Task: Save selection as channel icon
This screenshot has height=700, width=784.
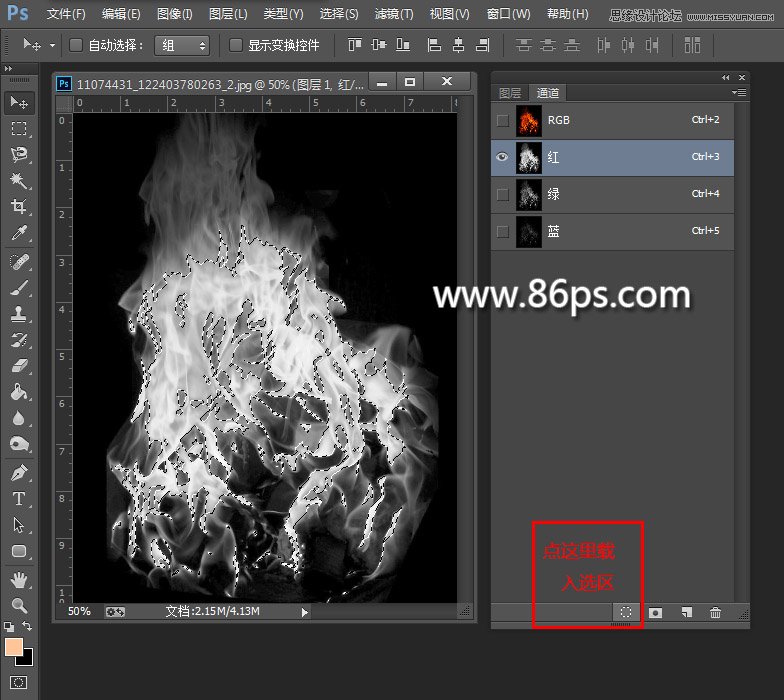Action: (656, 612)
